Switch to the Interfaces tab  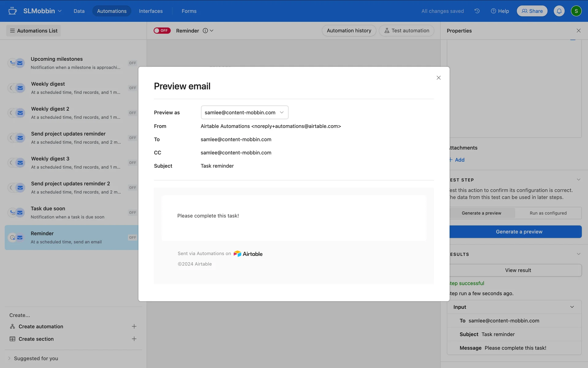151,11
